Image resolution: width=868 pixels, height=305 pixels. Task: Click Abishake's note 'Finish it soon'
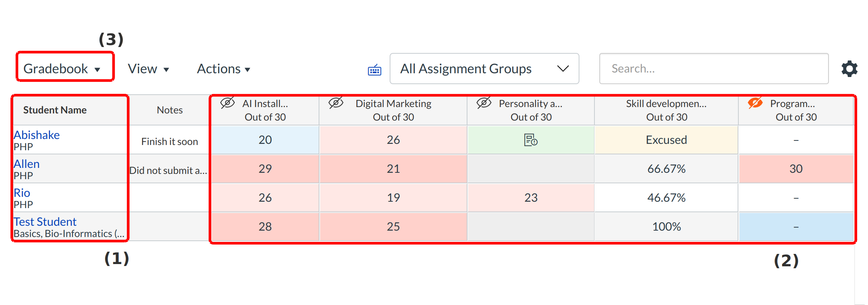(169, 142)
